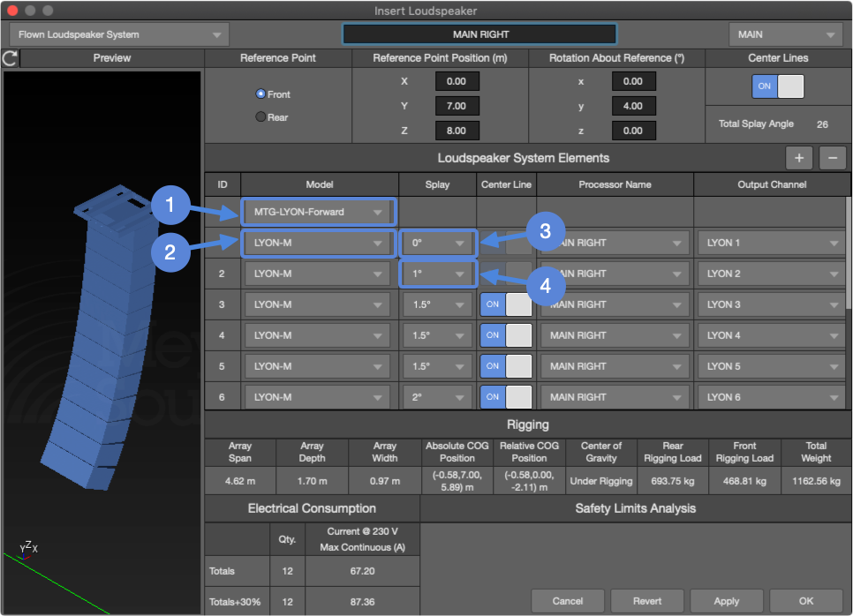Change processor name for element 6
Image resolution: width=853 pixels, height=616 pixels.
[615, 397]
